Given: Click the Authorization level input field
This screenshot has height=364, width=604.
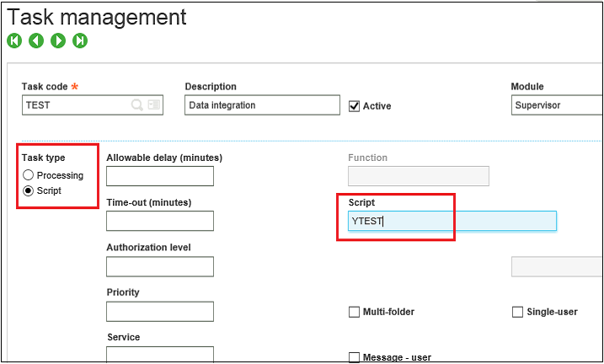Looking at the screenshot, I should pos(160,266).
